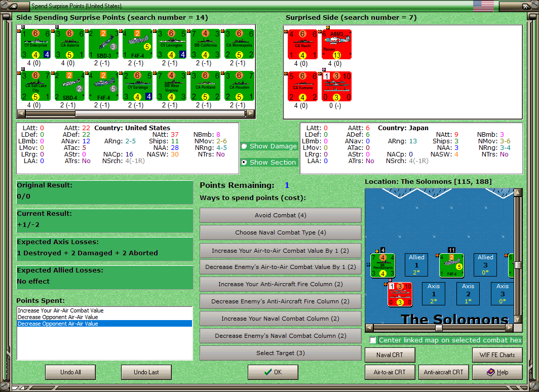Choose the CA Houston counter
The height and width of the screenshot is (392, 539).
coord(239,86)
